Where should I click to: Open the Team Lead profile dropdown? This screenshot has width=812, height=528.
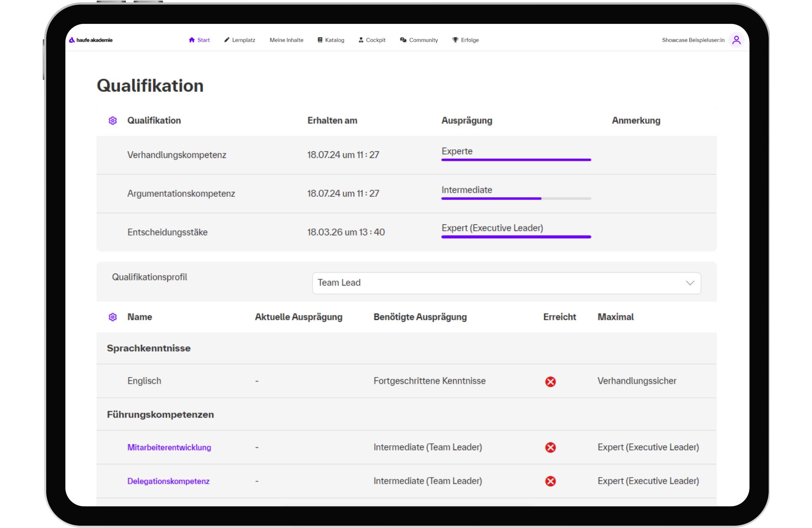(x=506, y=283)
